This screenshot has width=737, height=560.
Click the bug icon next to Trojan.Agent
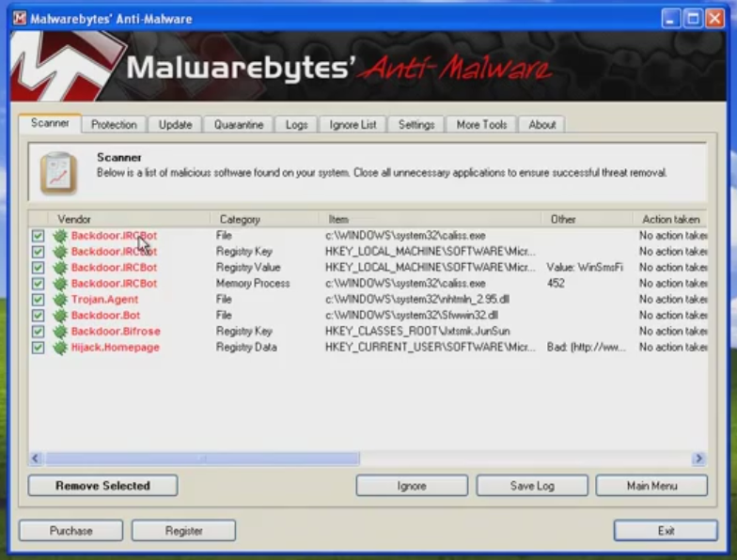tap(60, 299)
